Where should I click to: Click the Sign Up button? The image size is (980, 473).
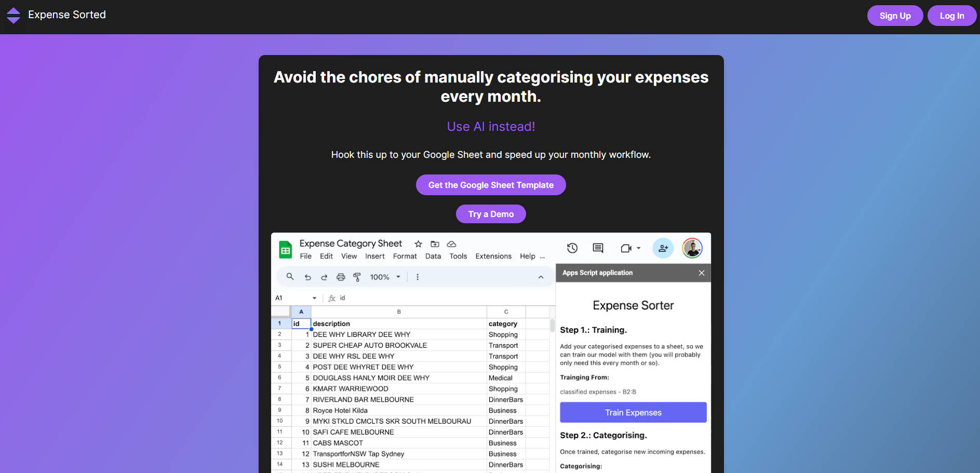click(x=894, y=16)
